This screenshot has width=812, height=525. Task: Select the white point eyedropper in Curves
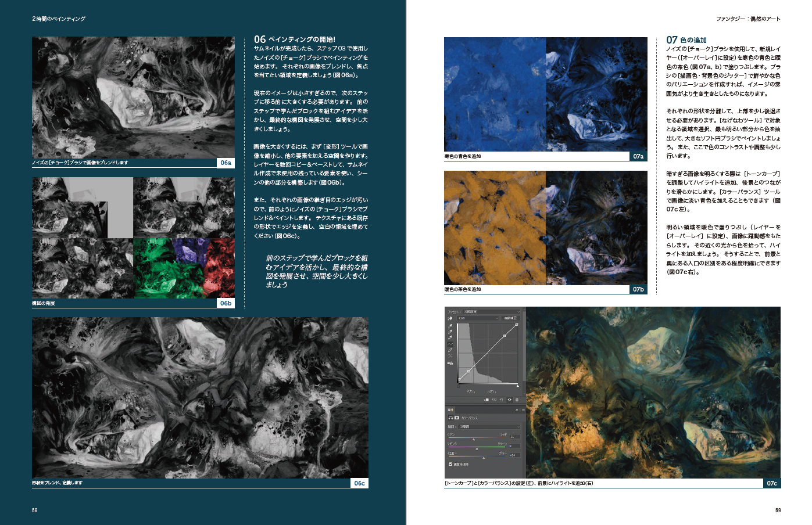coord(450,337)
